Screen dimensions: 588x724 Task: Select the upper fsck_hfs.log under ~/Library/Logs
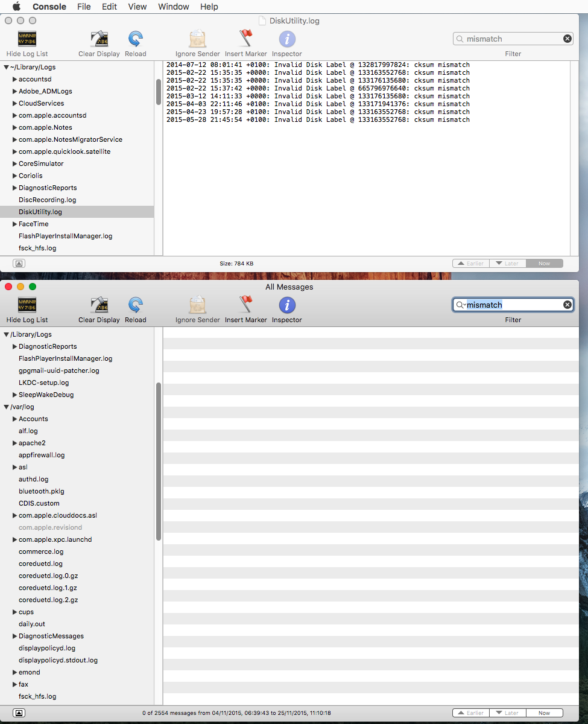tap(37, 248)
